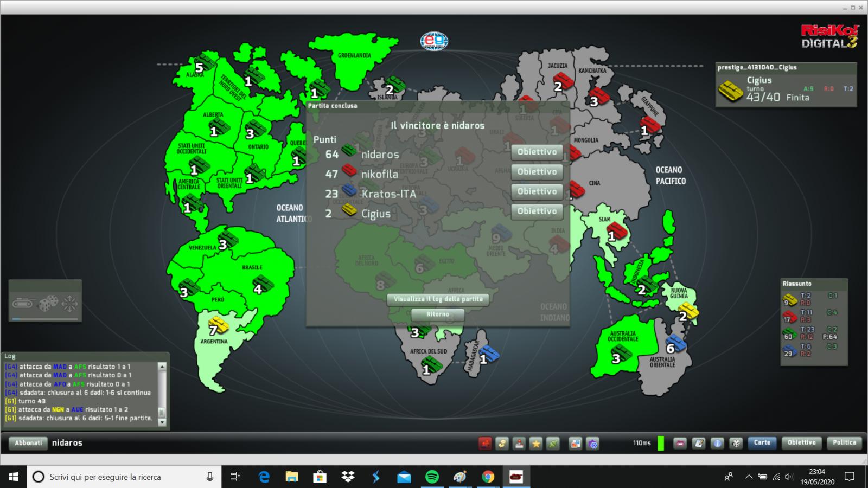This screenshot has height=488, width=868.
Task: Open Spotify from the taskbar
Action: (432, 477)
